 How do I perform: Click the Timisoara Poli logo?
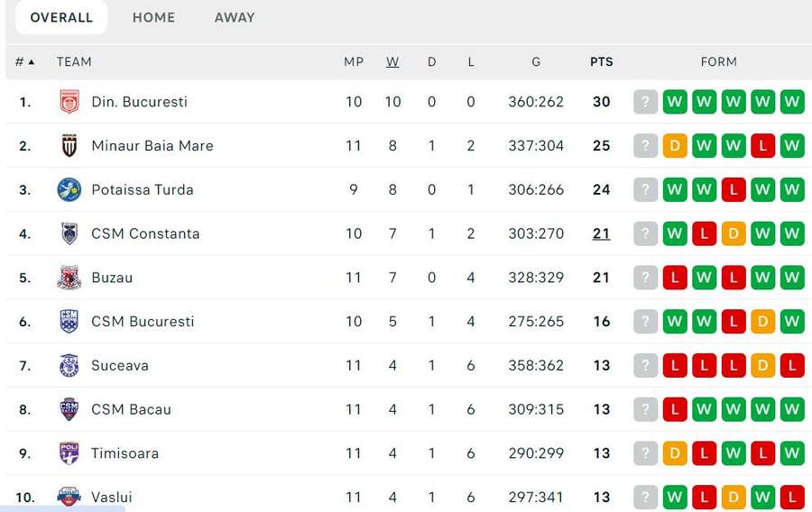pyautogui.click(x=69, y=453)
